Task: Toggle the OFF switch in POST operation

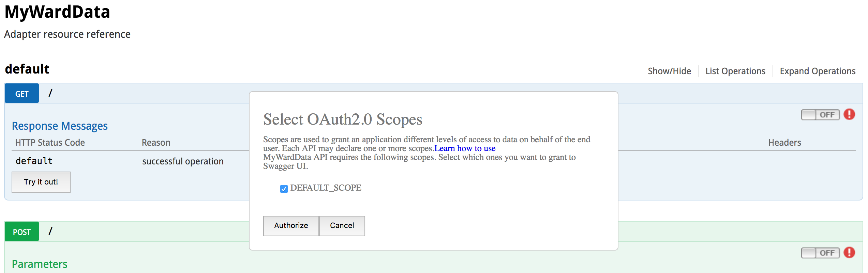Action: (x=820, y=253)
